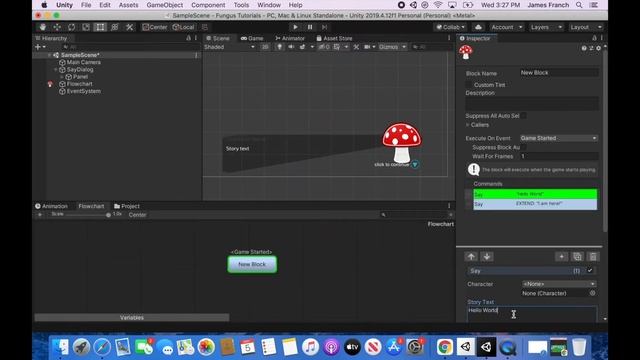Select the Move tool

[57, 27]
